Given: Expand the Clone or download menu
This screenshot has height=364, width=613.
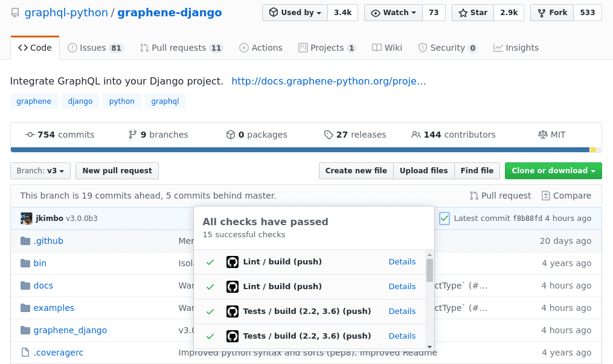Looking at the screenshot, I should pos(553,171).
